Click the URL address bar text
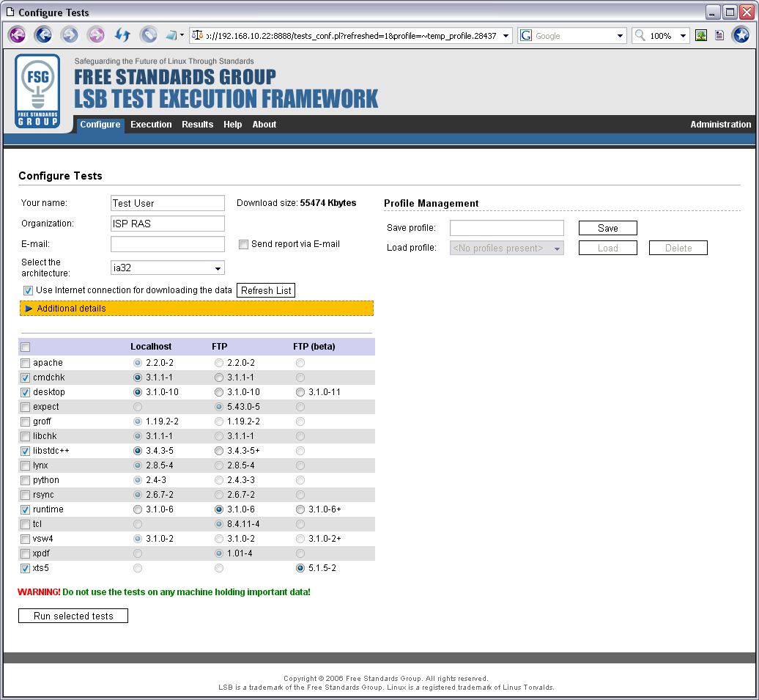The image size is (759, 700). 351,36
